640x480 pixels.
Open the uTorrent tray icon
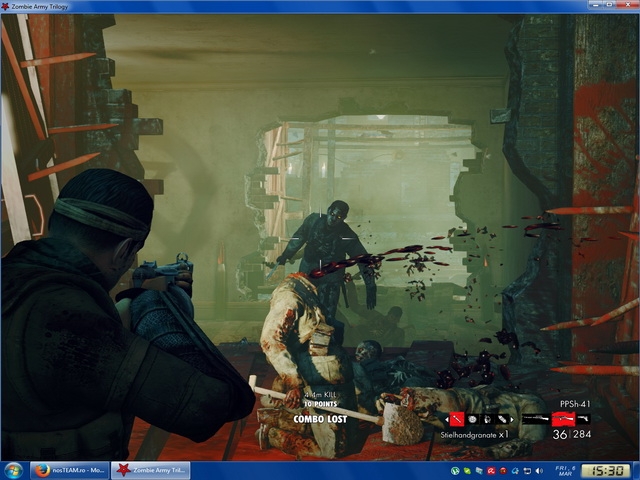click(455, 471)
